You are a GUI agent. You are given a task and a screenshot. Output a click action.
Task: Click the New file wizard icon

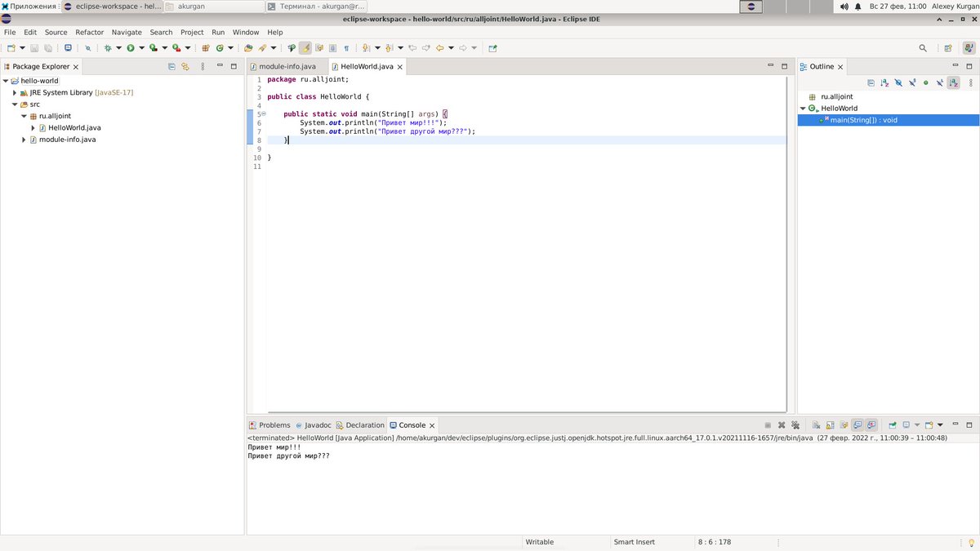11,48
